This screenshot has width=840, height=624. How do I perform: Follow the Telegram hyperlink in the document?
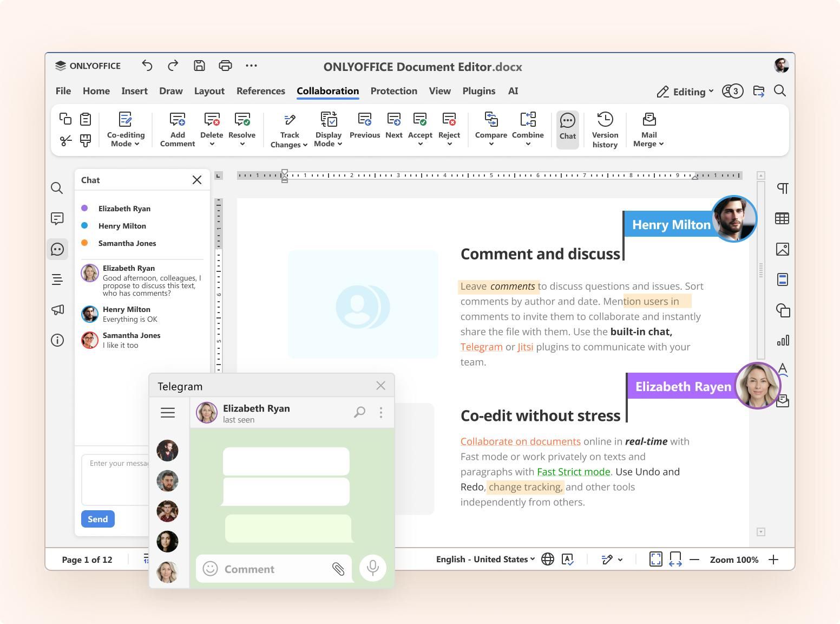pyautogui.click(x=482, y=347)
